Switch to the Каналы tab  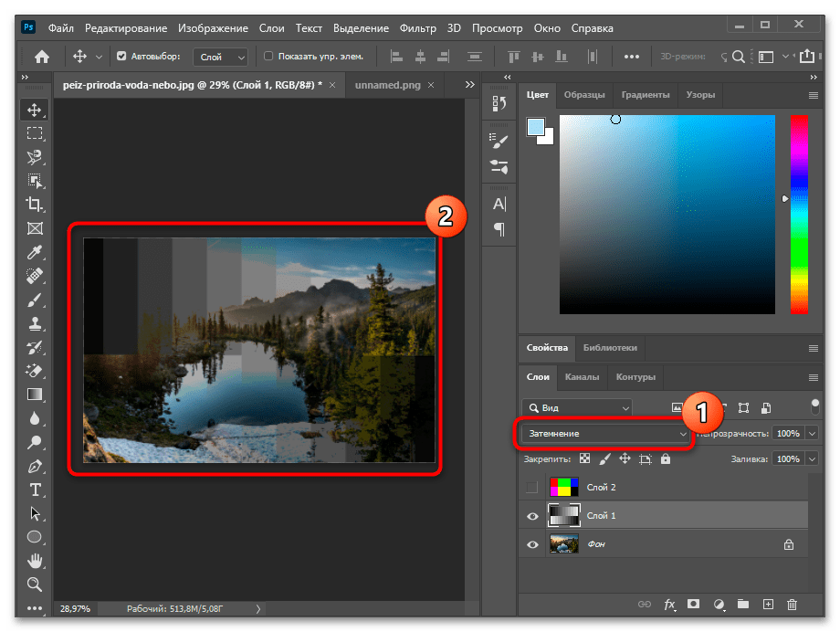pos(582,377)
